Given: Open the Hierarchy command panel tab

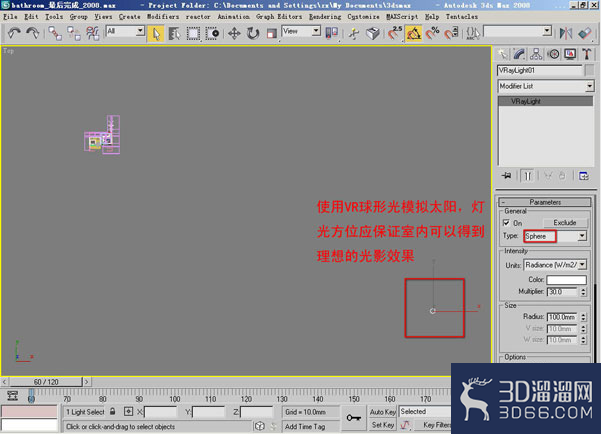Looking at the screenshot, I should pos(536,54).
